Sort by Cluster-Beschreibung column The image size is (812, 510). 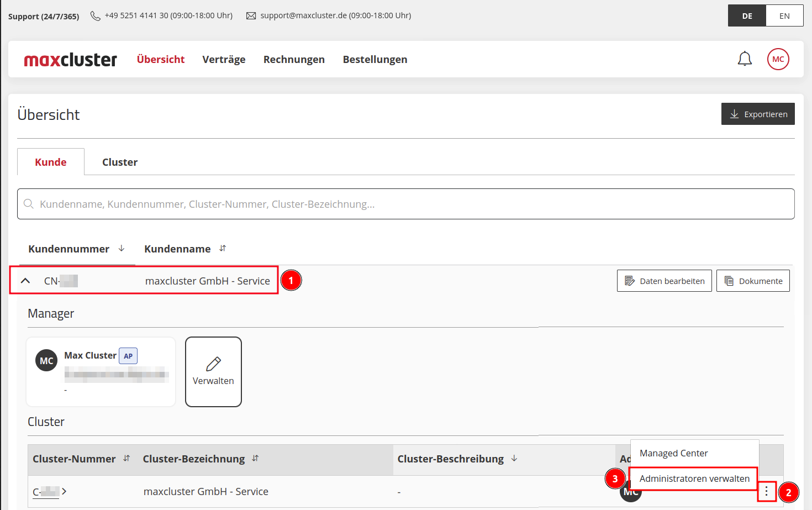(457, 459)
